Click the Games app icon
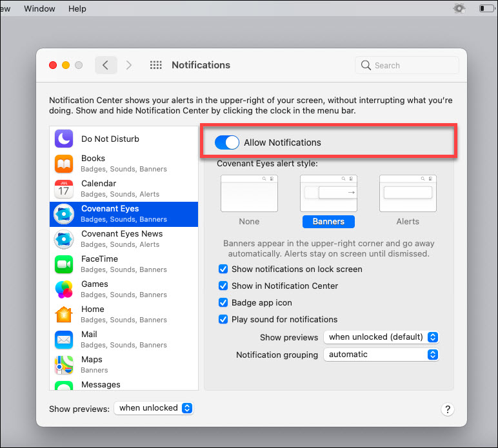498x448 pixels. [x=64, y=289]
